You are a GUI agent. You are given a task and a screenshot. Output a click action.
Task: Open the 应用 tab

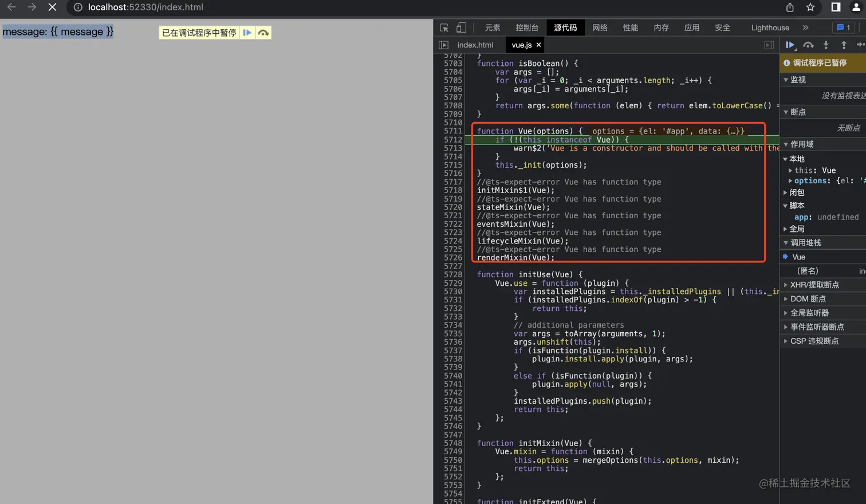pyautogui.click(x=692, y=27)
